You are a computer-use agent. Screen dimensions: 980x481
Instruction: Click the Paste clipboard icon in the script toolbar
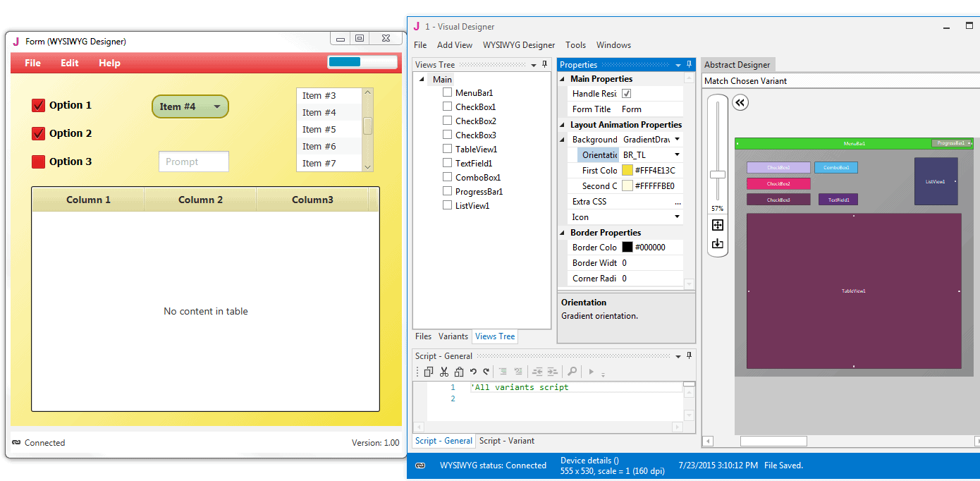pos(459,372)
